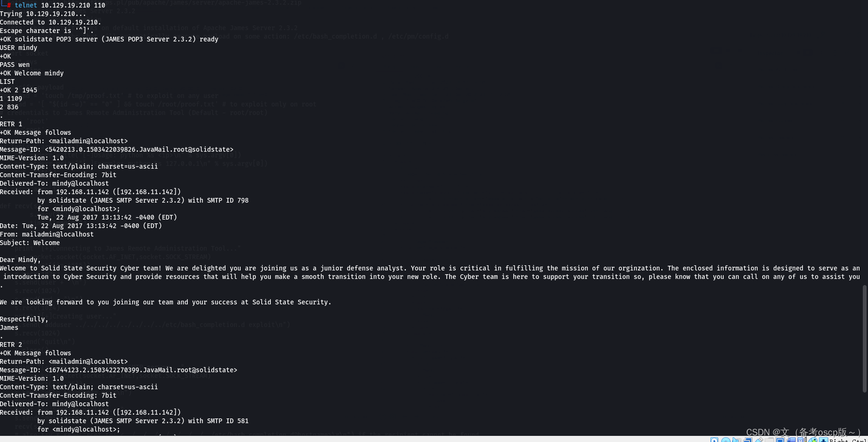Click the keyboard capture arrow icon
Image resolution: width=868 pixels, height=442 pixels.
coord(824,440)
